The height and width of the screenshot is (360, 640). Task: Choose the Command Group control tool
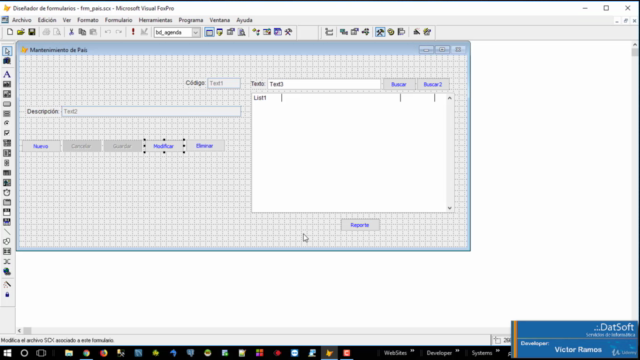[7, 114]
